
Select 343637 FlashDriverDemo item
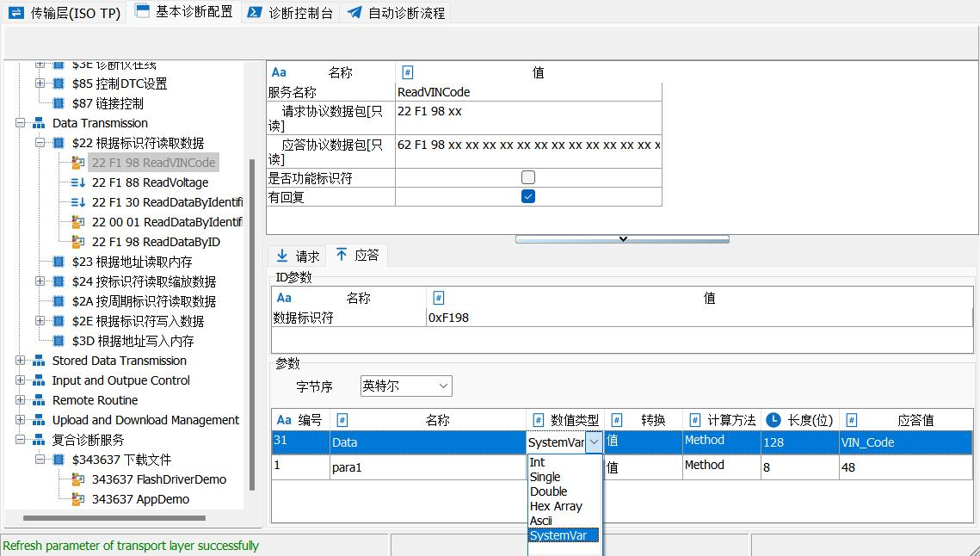[159, 479]
